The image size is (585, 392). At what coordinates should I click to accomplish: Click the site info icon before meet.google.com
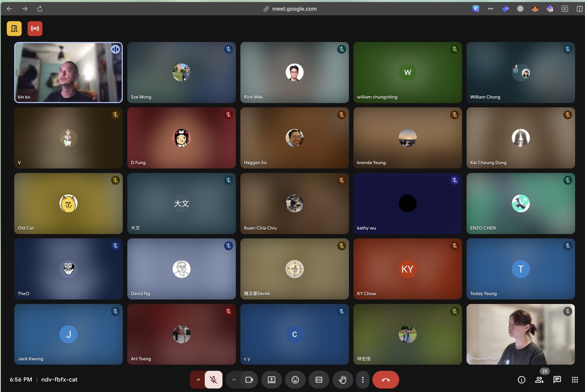(x=266, y=9)
